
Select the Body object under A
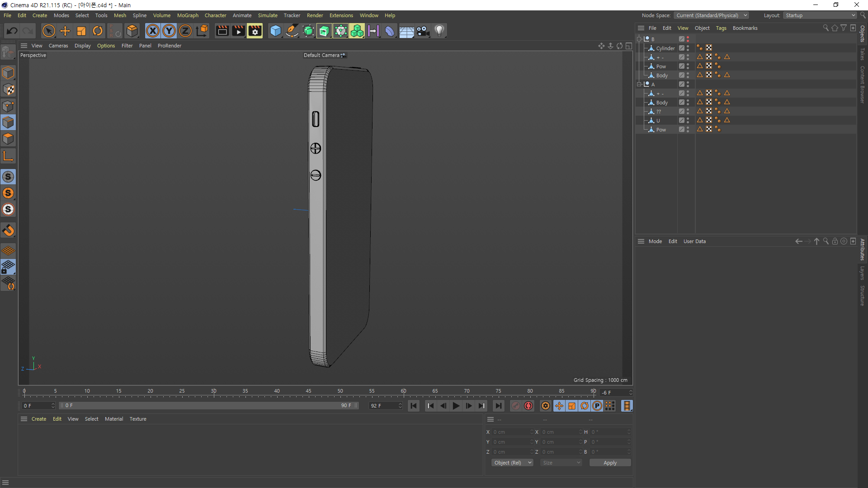(662, 103)
